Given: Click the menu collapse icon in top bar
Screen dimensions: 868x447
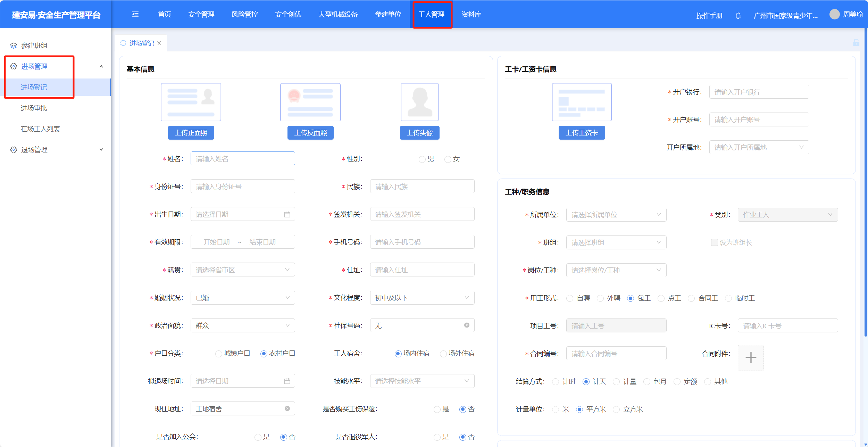Looking at the screenshot, I should click(135, 14).
